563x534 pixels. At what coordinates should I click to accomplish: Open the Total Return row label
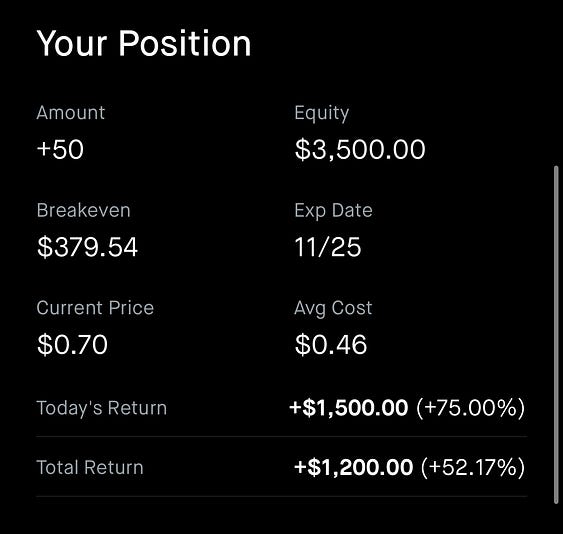(x=90, y=468)
